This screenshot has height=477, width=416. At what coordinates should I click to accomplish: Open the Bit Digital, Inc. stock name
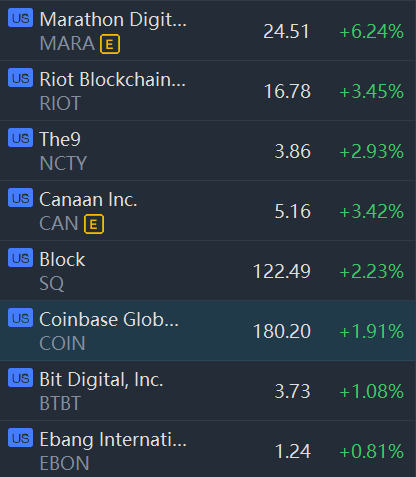tap(101, 380)
